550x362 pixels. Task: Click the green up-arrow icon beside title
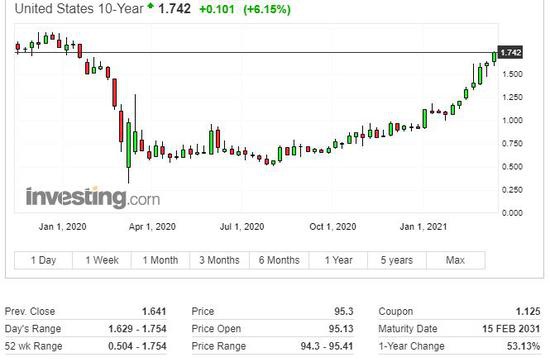[x=151, y=6]
